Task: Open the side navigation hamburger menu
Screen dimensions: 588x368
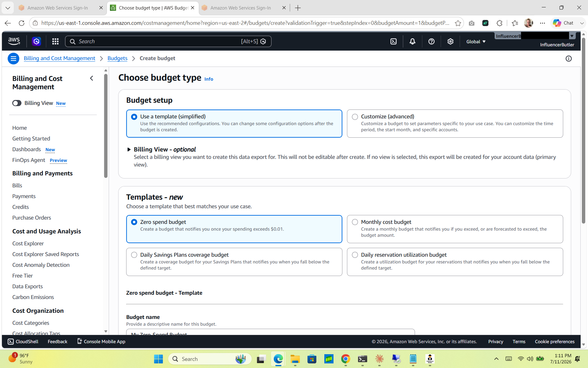Action: (13, 58)
